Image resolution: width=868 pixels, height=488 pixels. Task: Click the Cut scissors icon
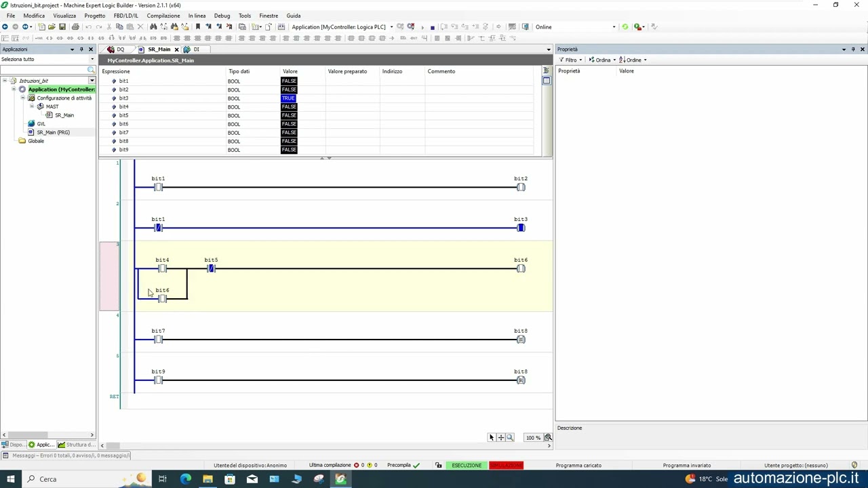pos(109,27)
